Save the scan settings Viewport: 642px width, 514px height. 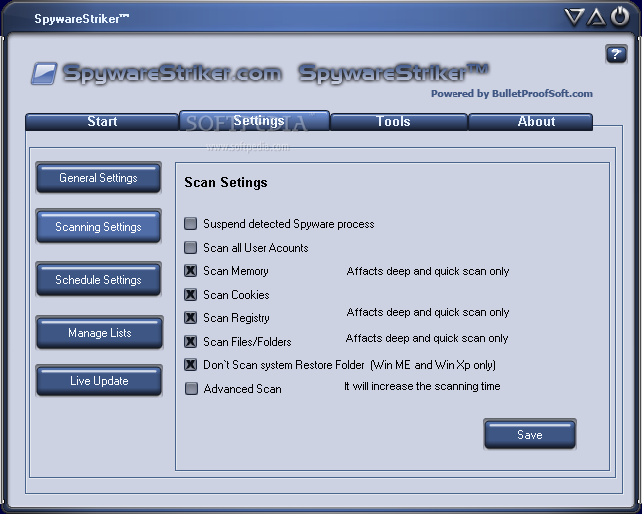pyautogui.click(x=530, y=435)
